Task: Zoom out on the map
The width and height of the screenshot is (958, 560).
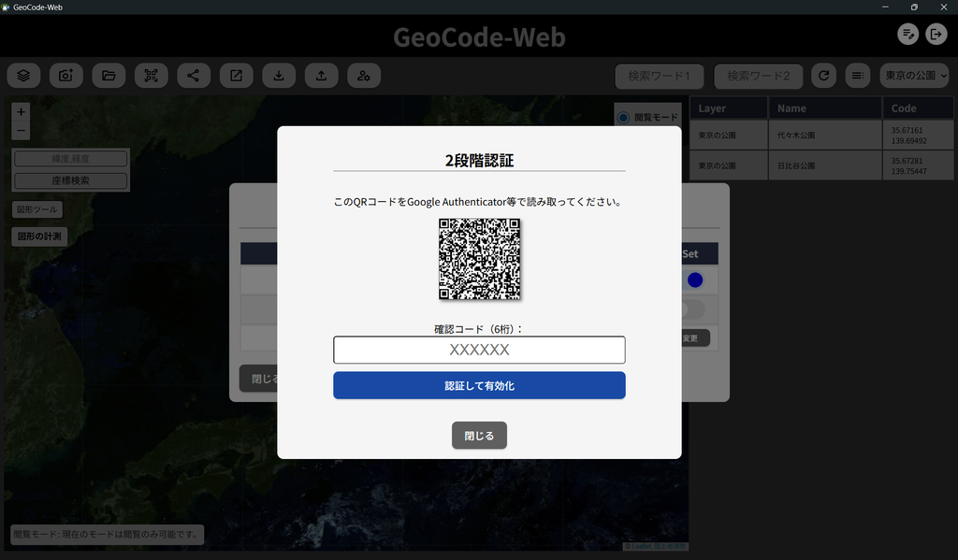Action: pyautogui.click(x=21, y=129)
